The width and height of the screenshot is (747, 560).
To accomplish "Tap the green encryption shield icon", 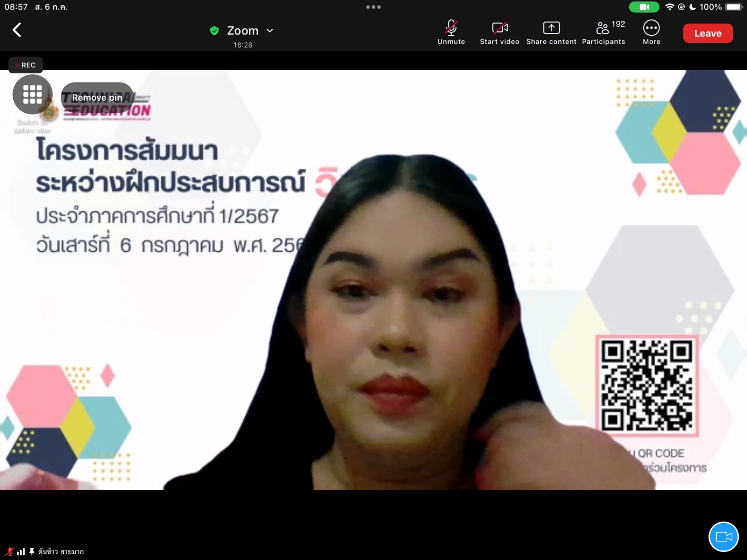I will [x=214, y=31].
